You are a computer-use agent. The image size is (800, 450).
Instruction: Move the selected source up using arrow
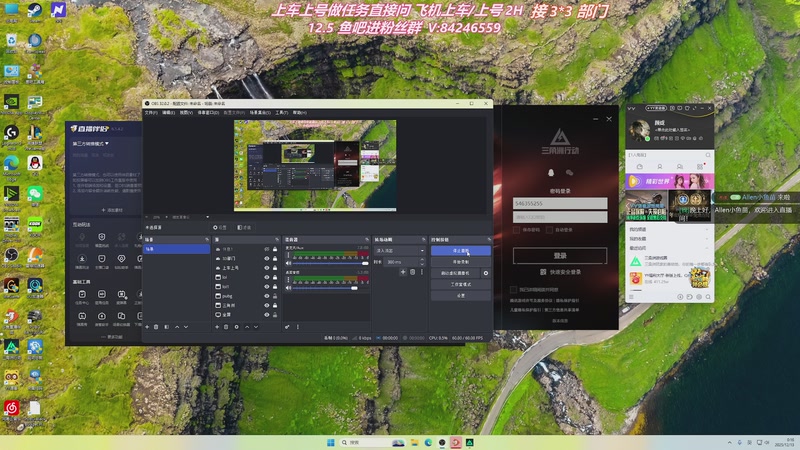coord(247,327)
